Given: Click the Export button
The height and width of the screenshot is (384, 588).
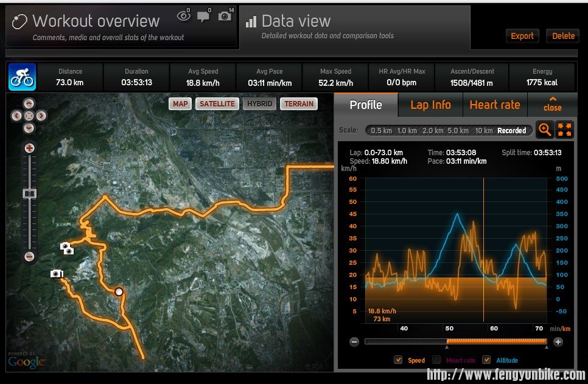Looking at the screenshot, I should click(x=522, y=36).
